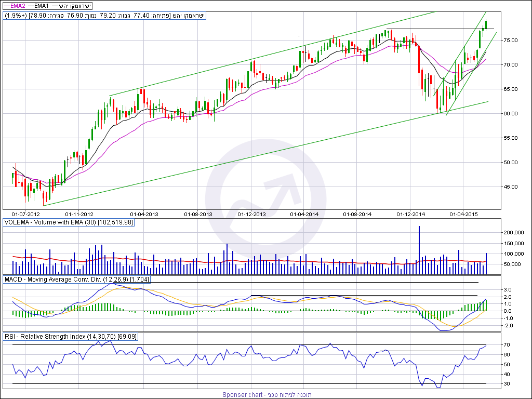Click the 75.00 price axis label
Viewport: 532px width, 399px height.
tap(510, 41)
